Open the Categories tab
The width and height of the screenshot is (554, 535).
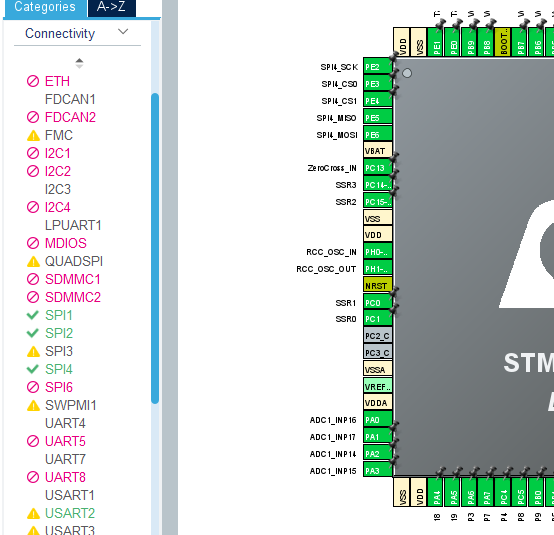[x=45, y=7]
